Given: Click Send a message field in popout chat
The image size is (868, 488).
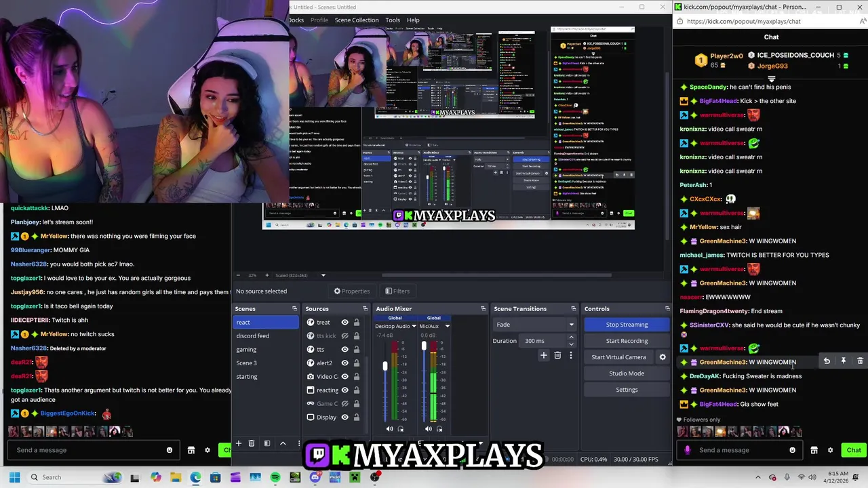Looking at the screenshot, I should [x=741, y=450].
